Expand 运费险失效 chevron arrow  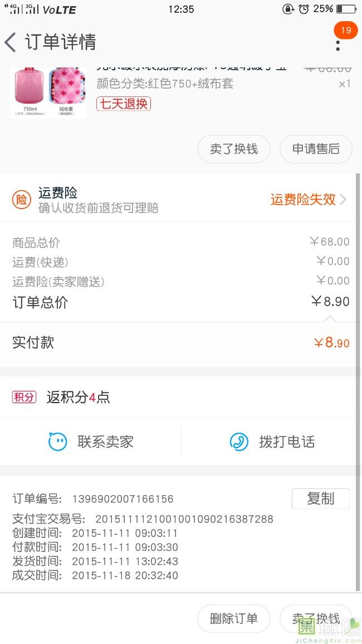(x=343, y=200)
